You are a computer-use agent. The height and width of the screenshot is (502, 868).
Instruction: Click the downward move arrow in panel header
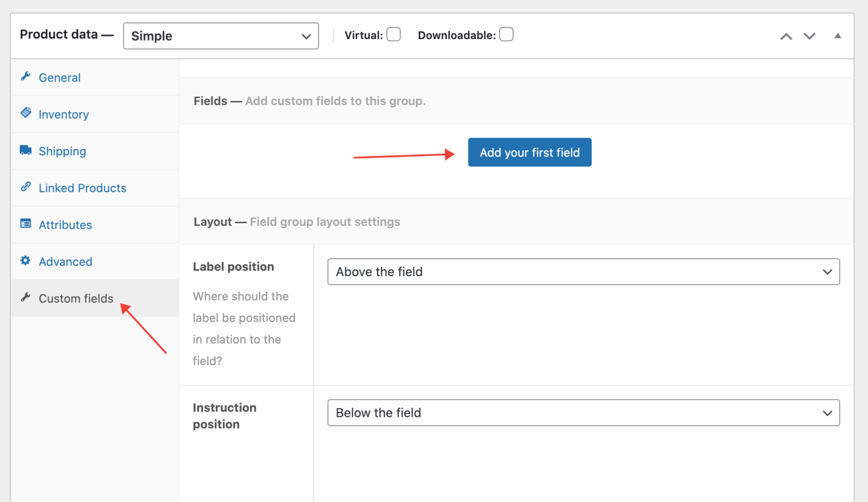coord(810,36)
